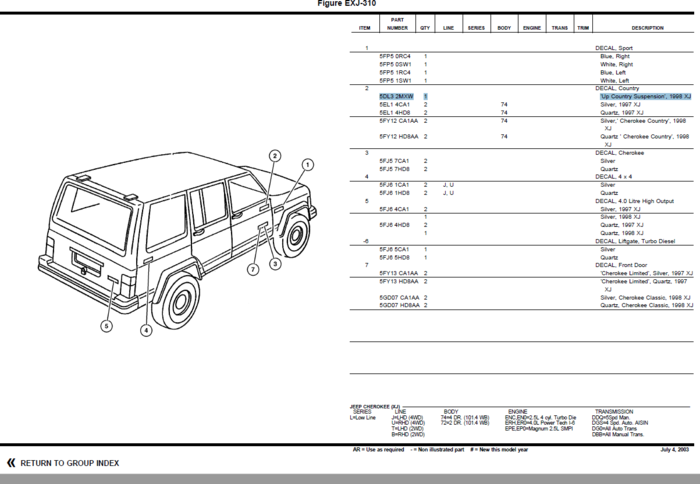Click the DESCRIPTION column header
The height and width of the screenshot is (484, 700).
click(647, 28)
